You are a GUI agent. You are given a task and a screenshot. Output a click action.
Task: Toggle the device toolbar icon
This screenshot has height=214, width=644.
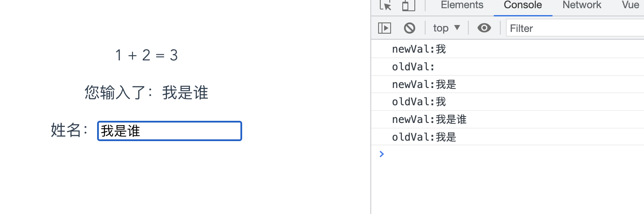pyautogui.click(x=408, y=5)
